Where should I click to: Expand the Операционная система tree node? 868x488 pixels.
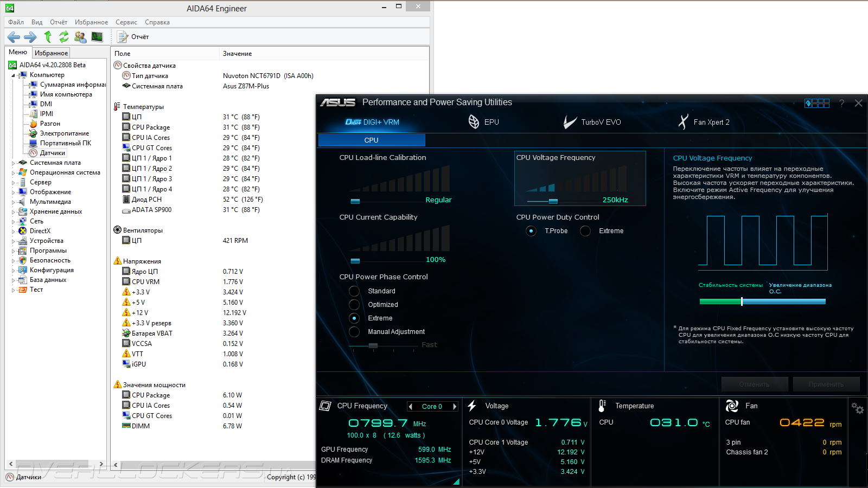13,172
